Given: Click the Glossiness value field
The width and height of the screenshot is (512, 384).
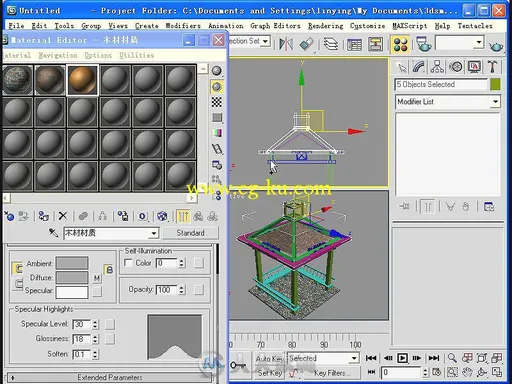Looking at the screenshot, I should click(81, 339).
